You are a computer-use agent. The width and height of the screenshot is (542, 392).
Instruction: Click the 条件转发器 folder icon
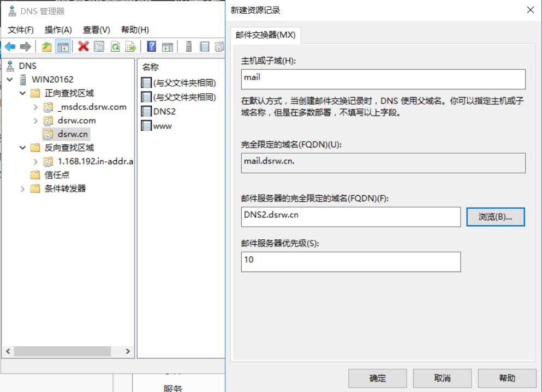point(35,188)
